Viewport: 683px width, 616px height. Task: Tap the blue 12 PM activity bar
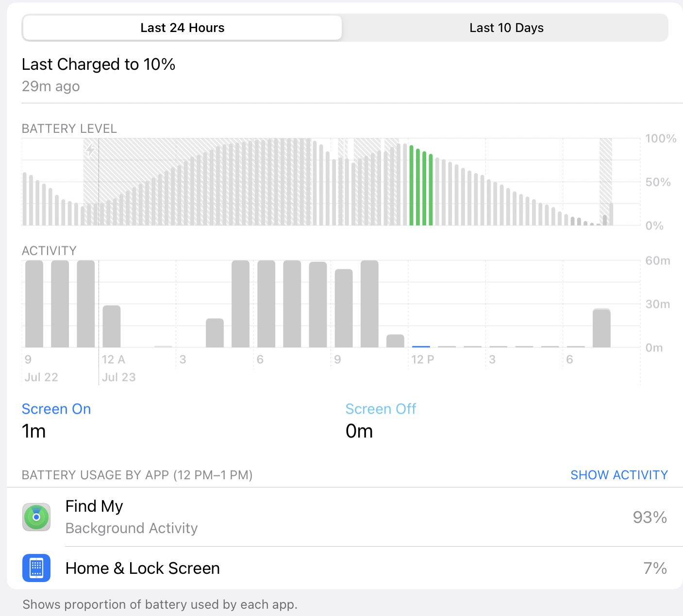(x=421, y=346)
